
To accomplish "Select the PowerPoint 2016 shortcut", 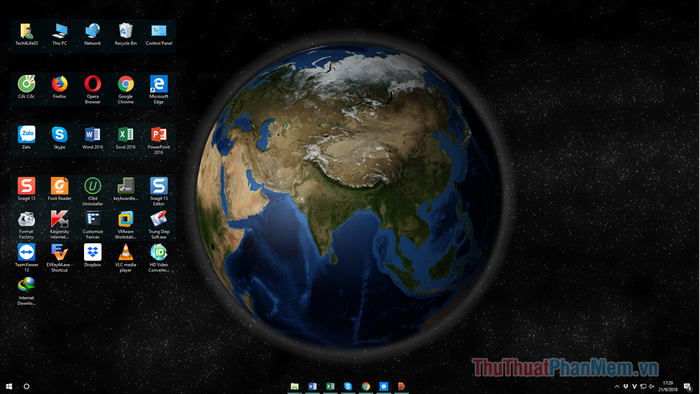I will tap(159, 140).
